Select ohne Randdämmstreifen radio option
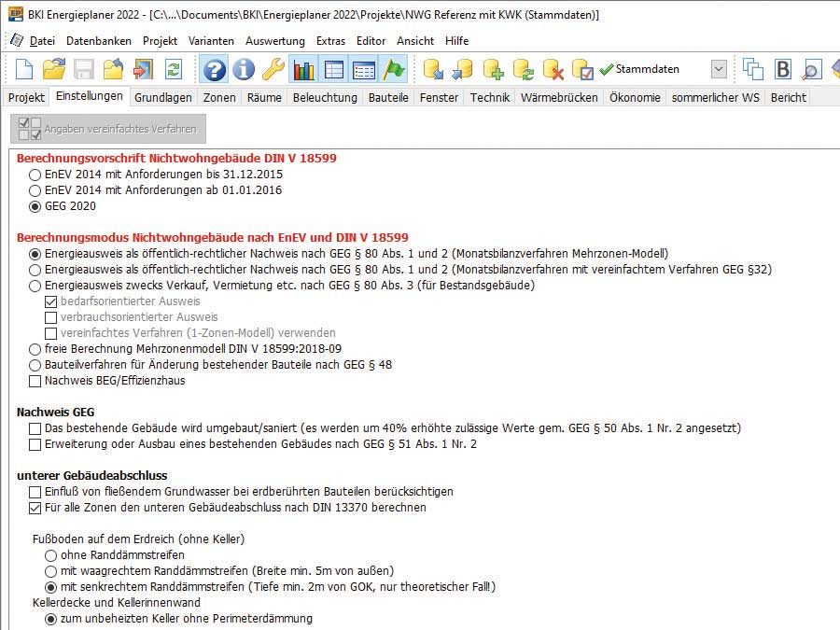Viewport: 840px width, 630px height. coord(51,555)
